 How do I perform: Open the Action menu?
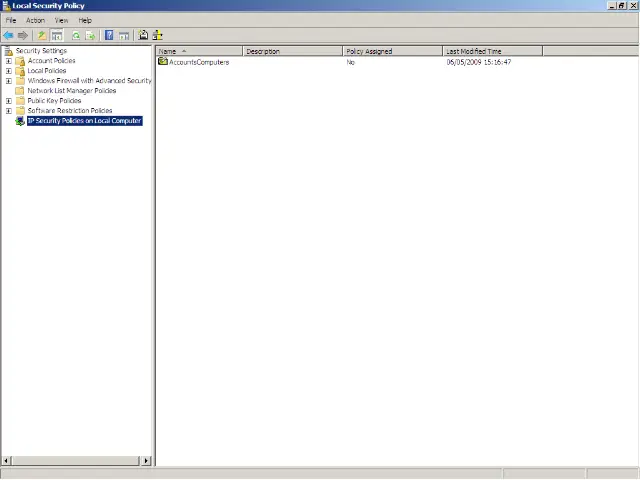click(36, 20)
